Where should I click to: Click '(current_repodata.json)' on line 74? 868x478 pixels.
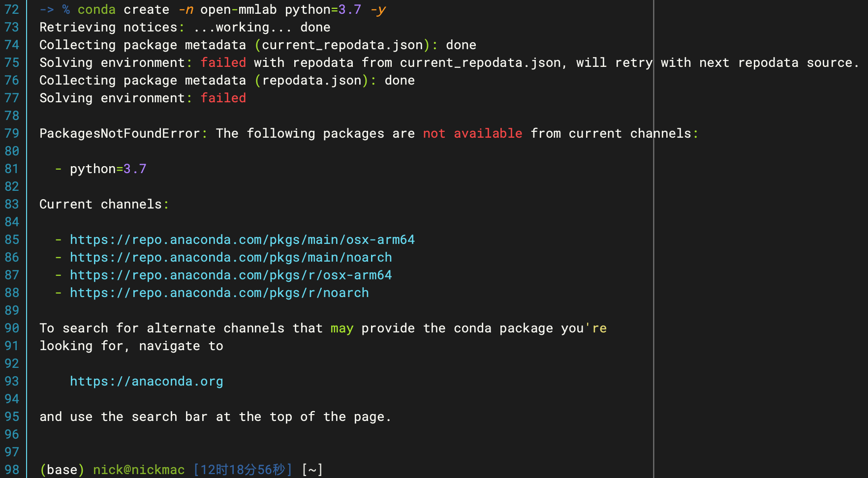tap(342, 45)
